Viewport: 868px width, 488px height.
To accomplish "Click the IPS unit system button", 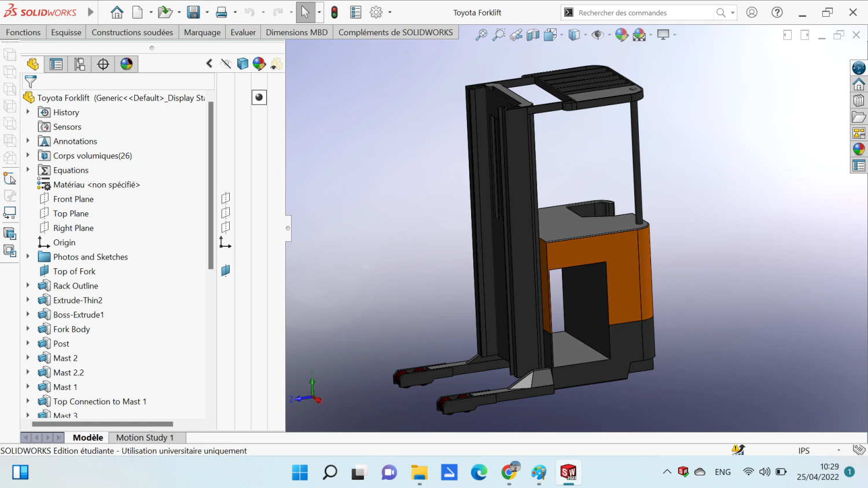I will tap(804, 450).
